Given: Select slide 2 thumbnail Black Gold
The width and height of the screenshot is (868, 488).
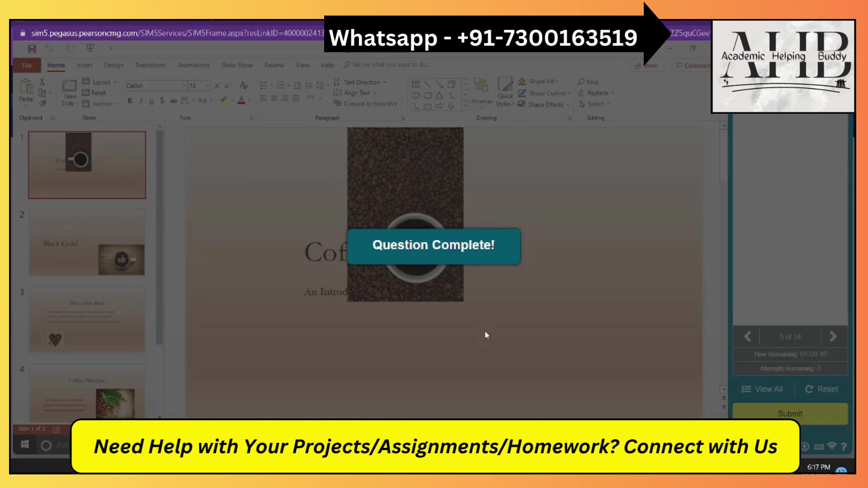Looking at the screenshot, I should pos(87,242).
